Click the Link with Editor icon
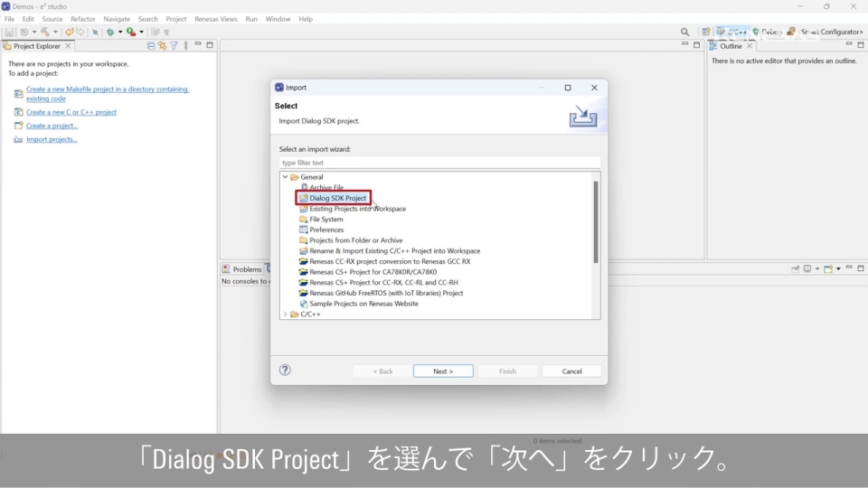 163,46
